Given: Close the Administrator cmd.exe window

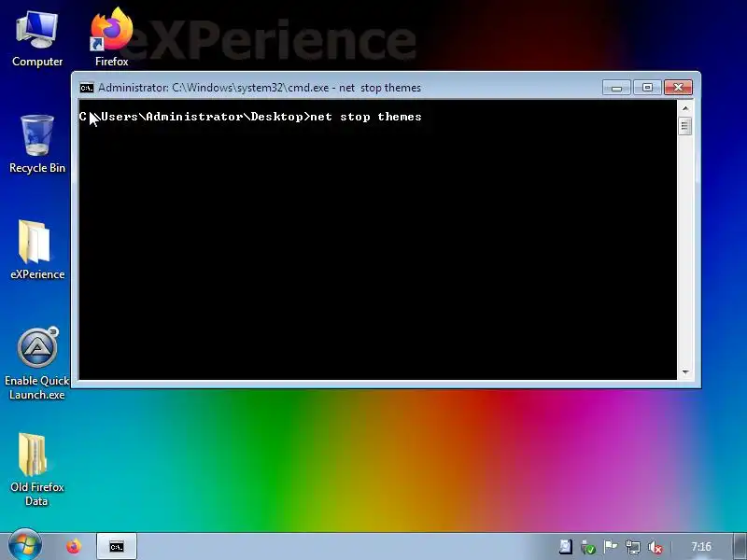Looking at the screenshot, I should 679,88.
